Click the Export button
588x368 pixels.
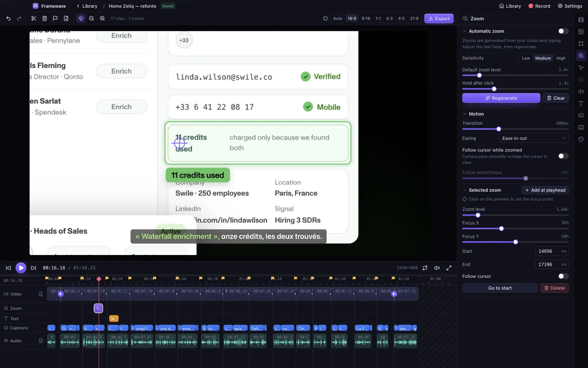pyautogui.click(x=439, y=18)
